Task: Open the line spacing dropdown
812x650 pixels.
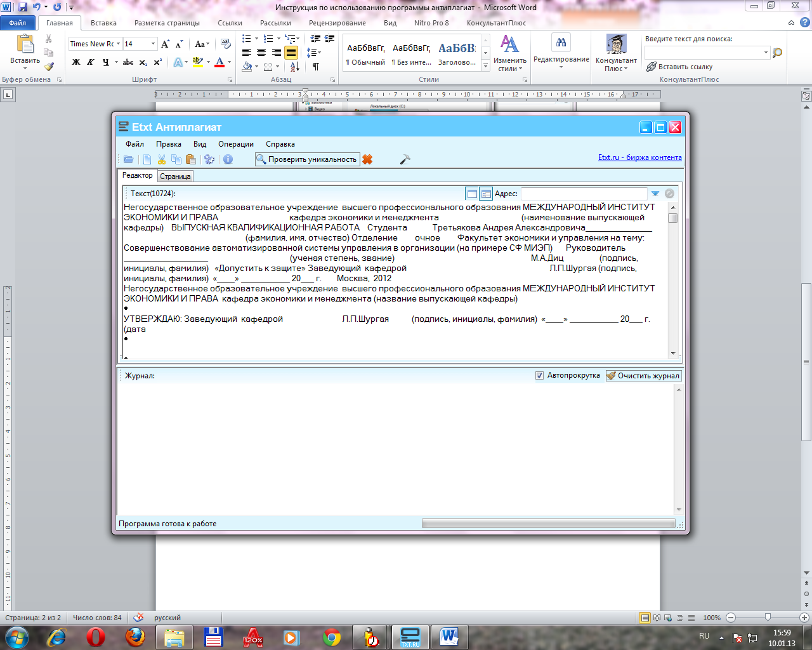Action: coord(314,53)
